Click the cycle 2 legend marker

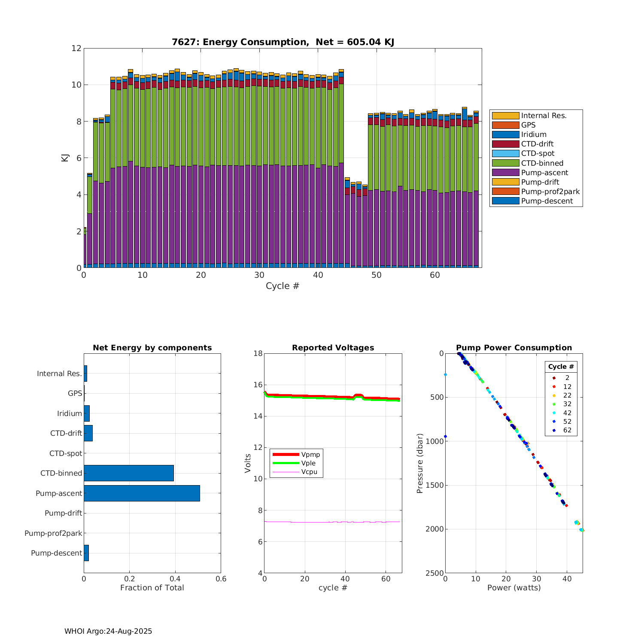pyautogui.click(x=554, y=378)
